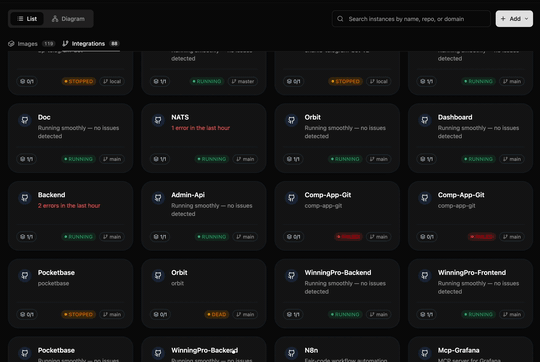
Task: Click the main branch badge on Doc
Action: [112, 159]
